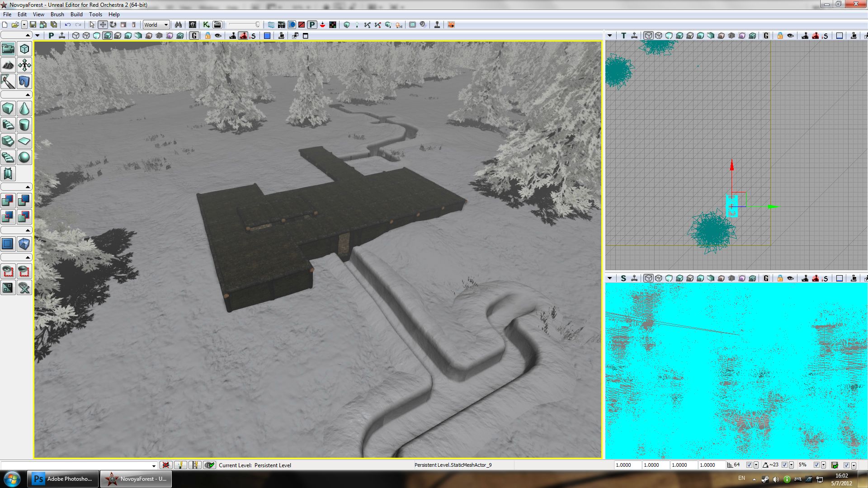Click the Save level icon

pos(33,25)
